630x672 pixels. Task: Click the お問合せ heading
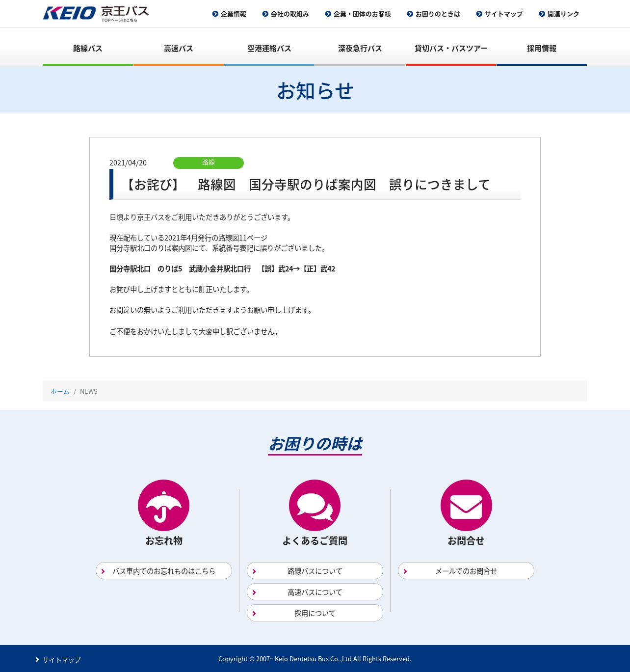pos(466,540)
